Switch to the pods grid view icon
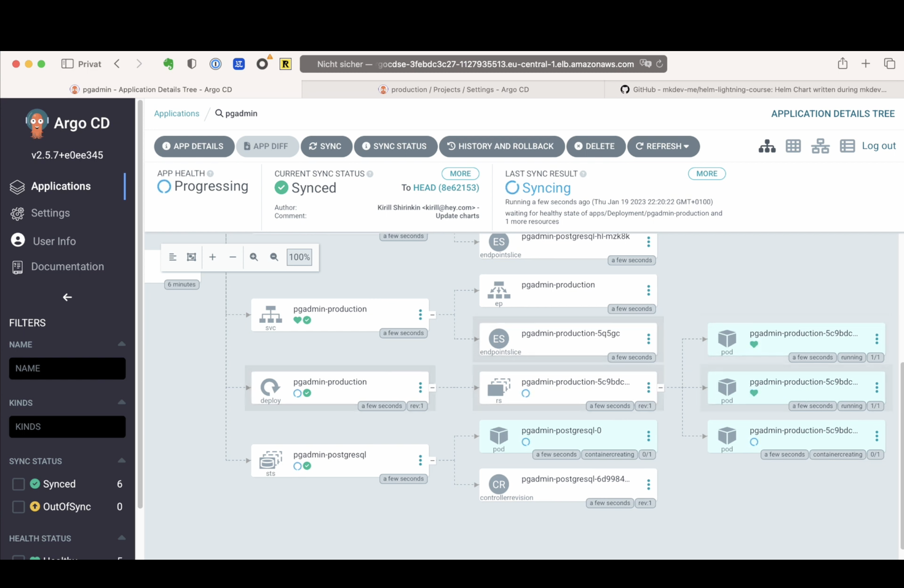 pyautogui.click(x=793, y=146)
